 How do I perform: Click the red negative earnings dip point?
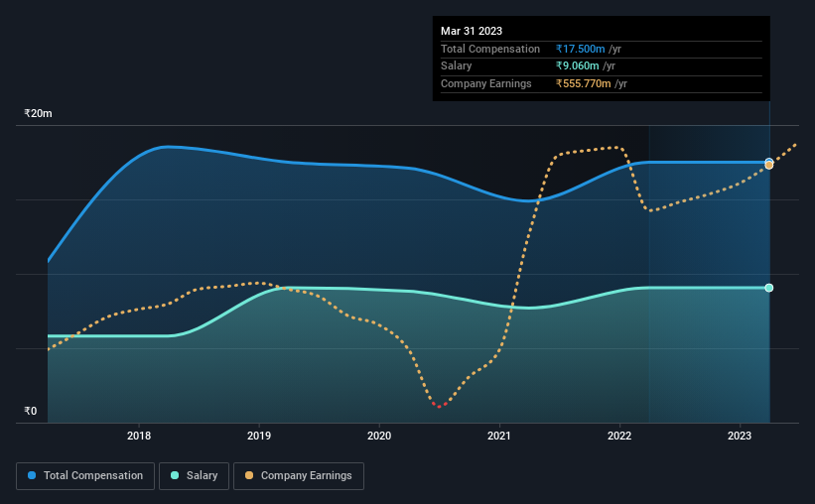(439, 405)
